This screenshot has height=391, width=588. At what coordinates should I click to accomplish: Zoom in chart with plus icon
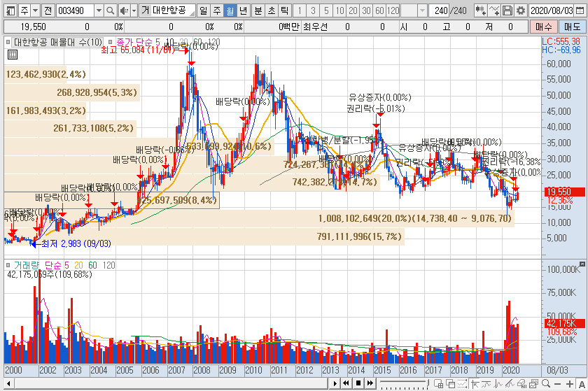[570, 383]
